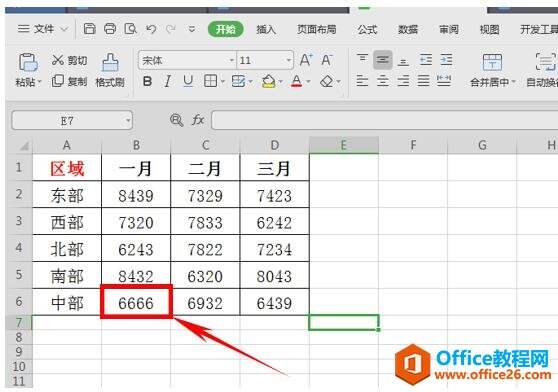Decrease font size icon
The height and width of the screenshot is (392, 558).
[327, 60]
